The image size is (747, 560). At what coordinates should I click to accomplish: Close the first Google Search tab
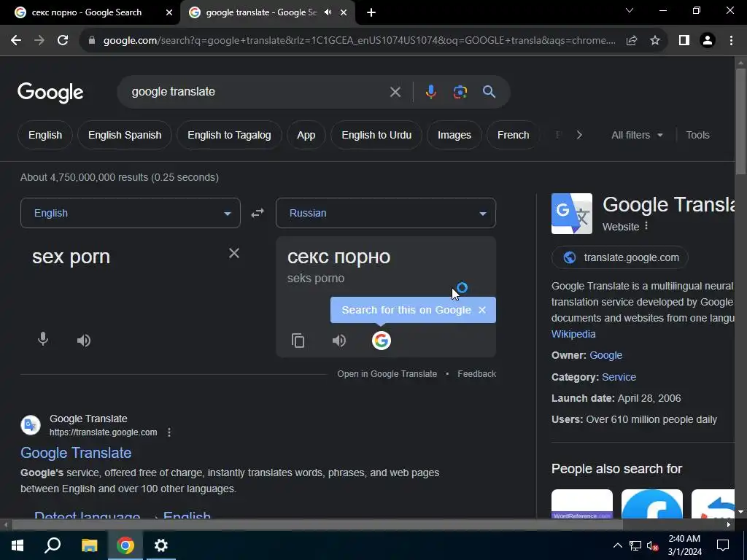pos(169,12)
